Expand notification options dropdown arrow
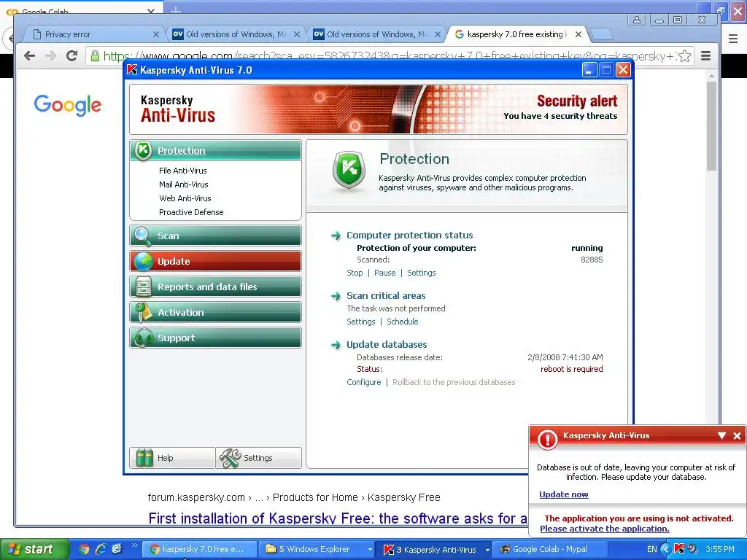The height and width of the screenshot is (560, 747). coord(721,436)
